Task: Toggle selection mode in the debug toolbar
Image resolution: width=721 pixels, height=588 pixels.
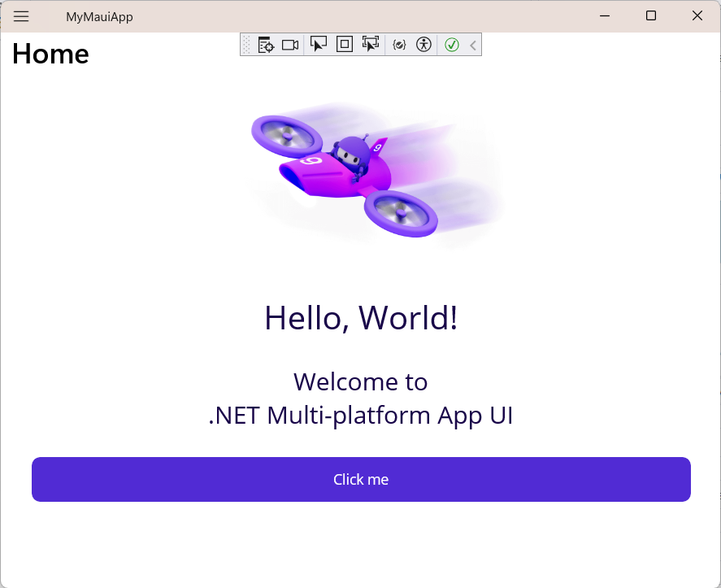Action: (319, 44)
